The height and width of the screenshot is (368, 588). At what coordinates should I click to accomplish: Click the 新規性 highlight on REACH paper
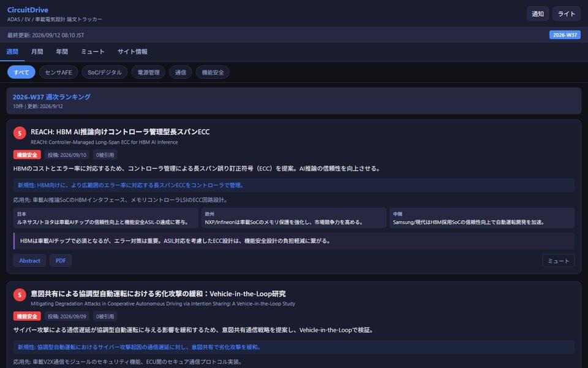[294, 185]
